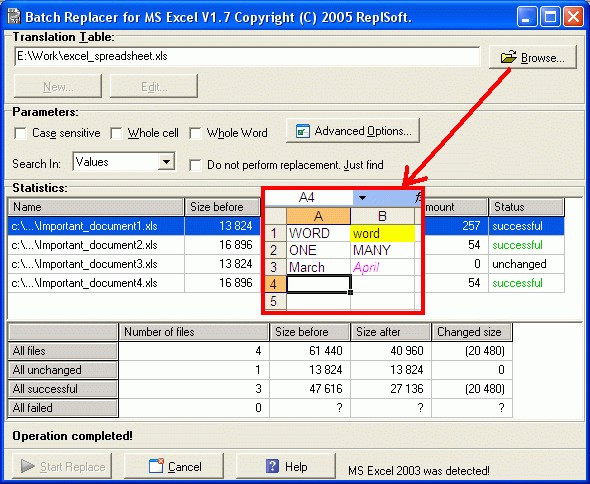The width and height of the screenshot is (590, 484).
Task: Click the Cancel window icon
Action: [x=156, y=466]
